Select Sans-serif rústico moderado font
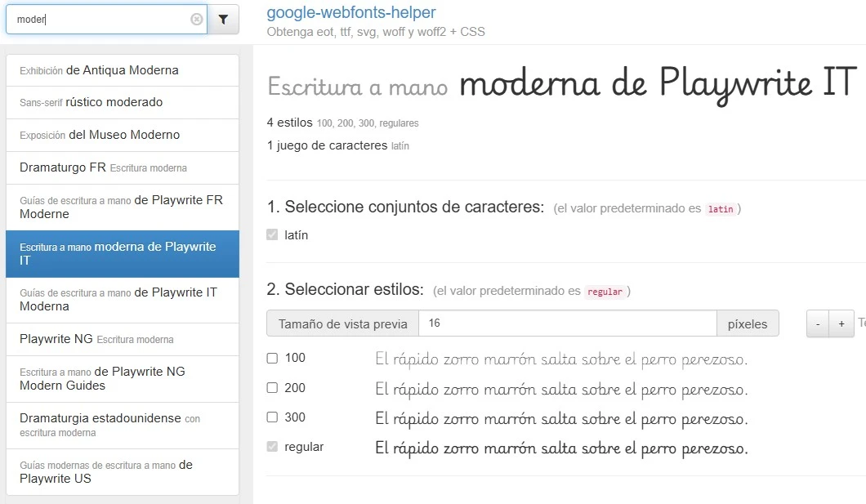866x504 pixels. click(x=123, y=102)
